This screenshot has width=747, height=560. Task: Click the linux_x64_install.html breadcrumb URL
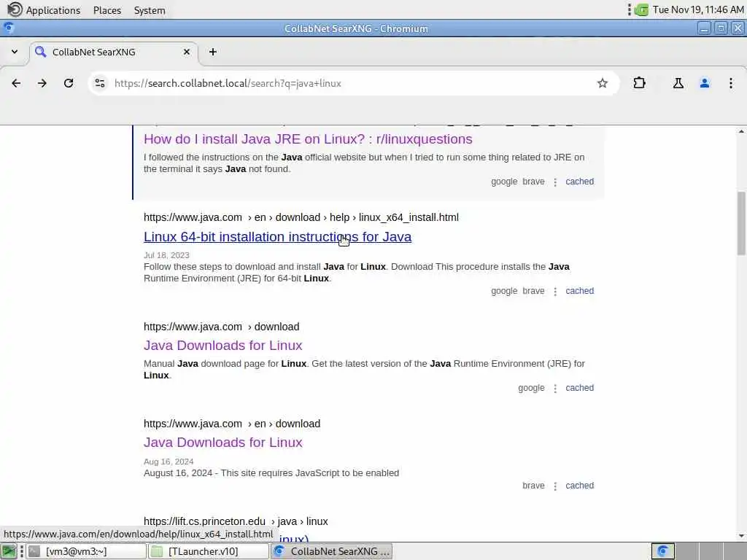301,217
